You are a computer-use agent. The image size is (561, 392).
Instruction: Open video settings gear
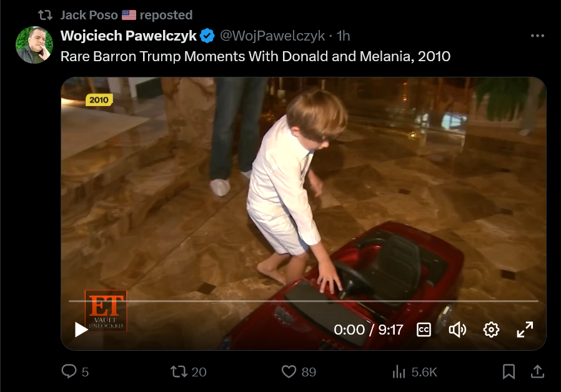point(491,330)
